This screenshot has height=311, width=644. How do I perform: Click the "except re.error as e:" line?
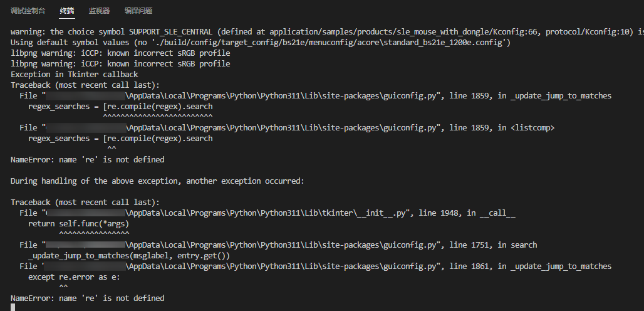pyautogui.click(x=74, y=277)
